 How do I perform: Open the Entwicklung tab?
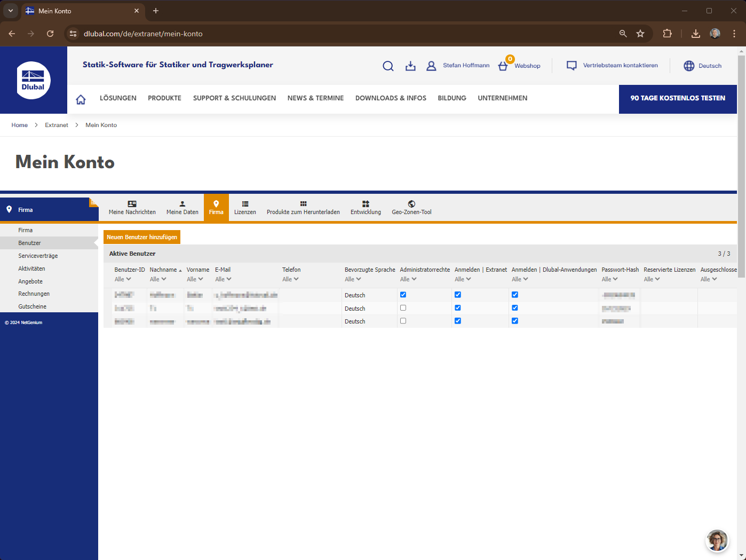366,208
